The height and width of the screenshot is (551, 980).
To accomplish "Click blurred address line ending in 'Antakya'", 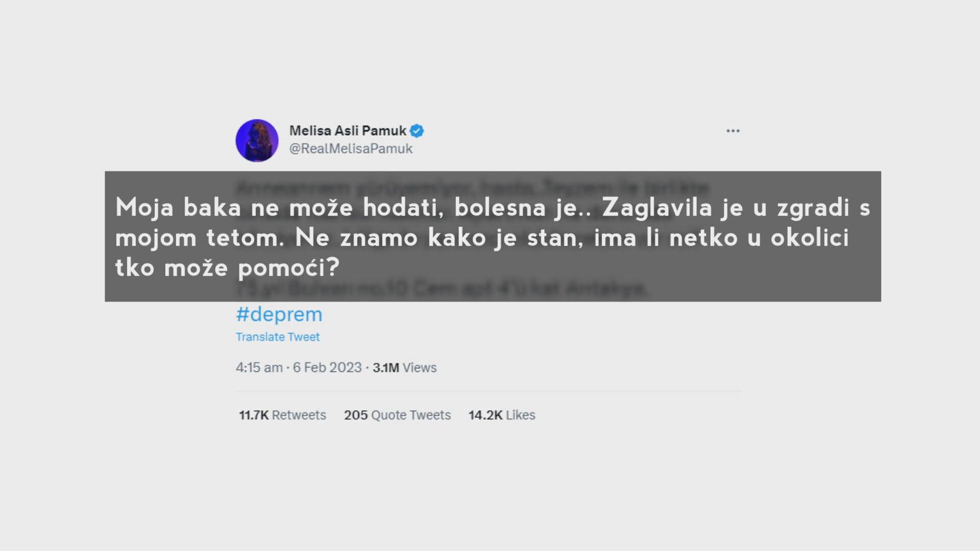I will [442, 290].
